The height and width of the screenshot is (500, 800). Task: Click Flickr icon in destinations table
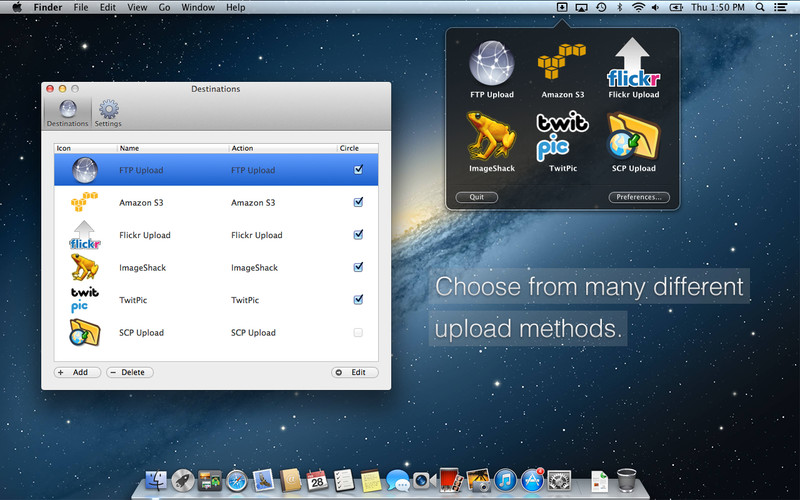pyautogui.click(x=85, y=235)
